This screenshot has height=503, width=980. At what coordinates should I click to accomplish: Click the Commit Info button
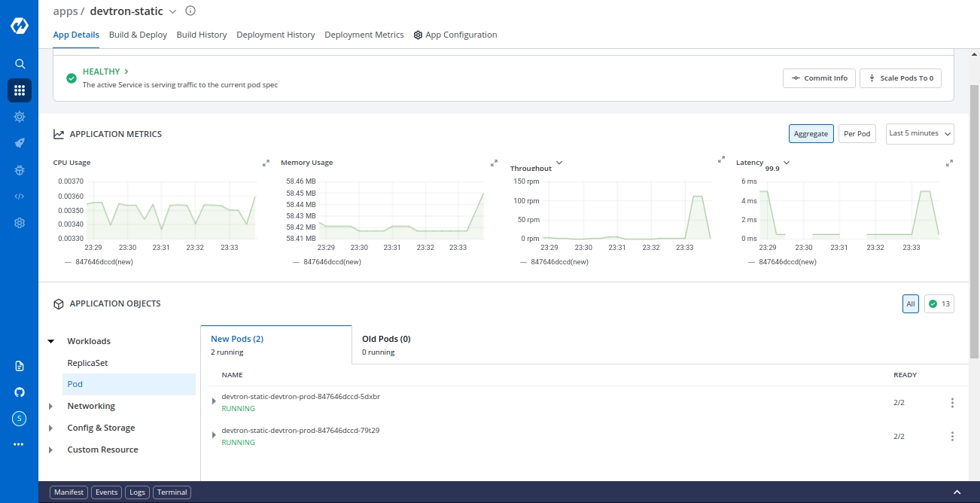(x=819, y=78)
